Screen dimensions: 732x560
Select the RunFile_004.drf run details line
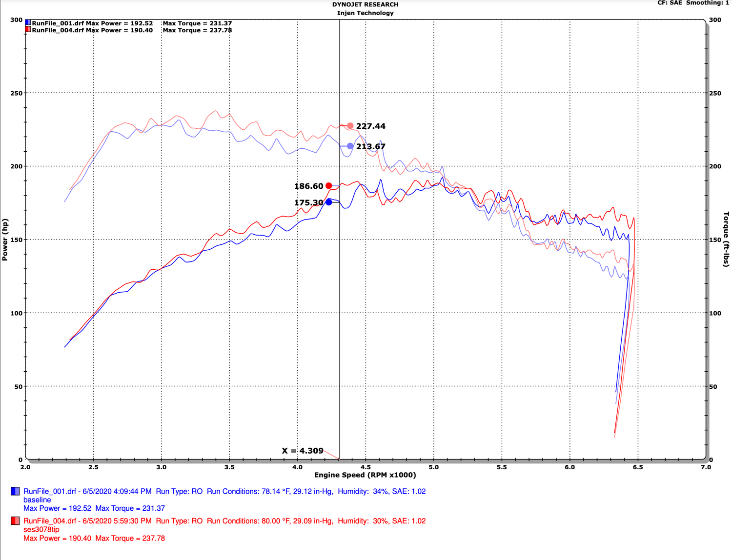pyautogui.click(x=224, y=521)
